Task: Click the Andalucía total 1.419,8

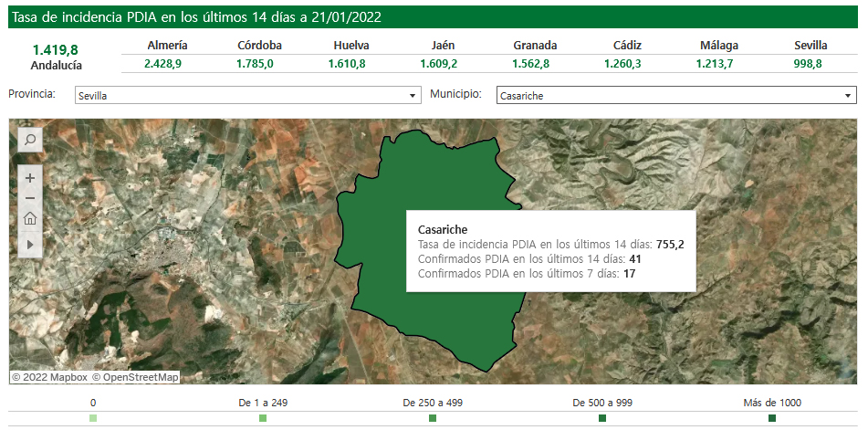Action: point(56,50)
